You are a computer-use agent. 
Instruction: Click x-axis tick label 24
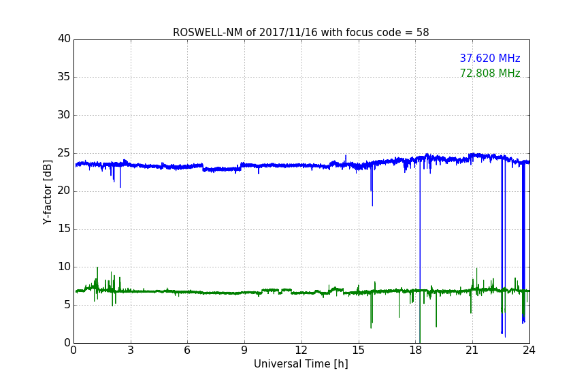(529, 350)
